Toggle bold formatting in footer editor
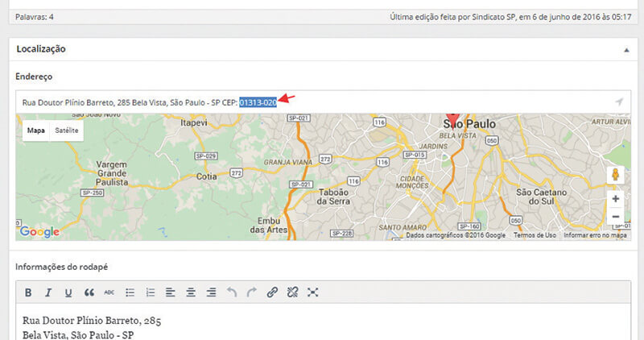This screenshot has height=340, width=644. coord(27,292)
